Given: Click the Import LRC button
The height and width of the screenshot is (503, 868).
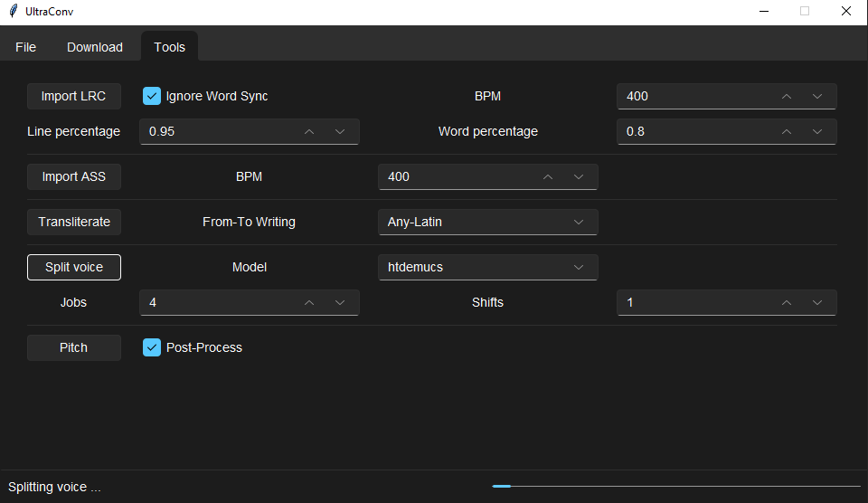Looking at the screenshot, I should point(73,97).
